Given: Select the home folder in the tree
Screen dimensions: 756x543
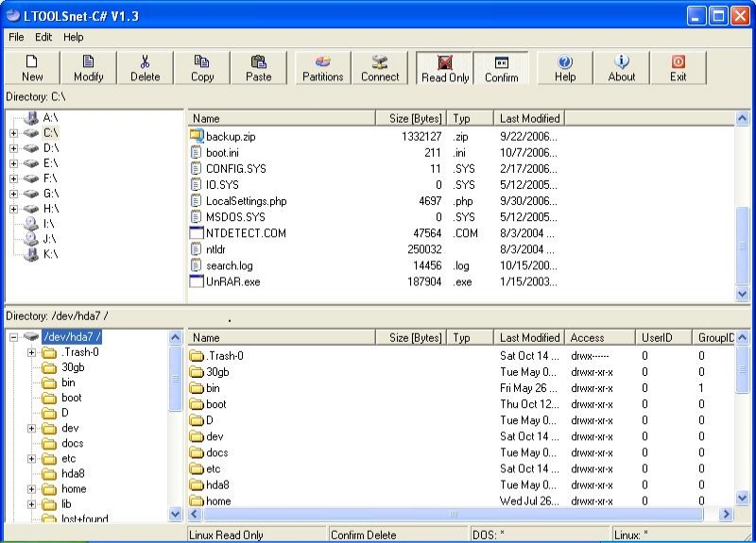Looking at the screenshot, I should [x=73, y=489].
